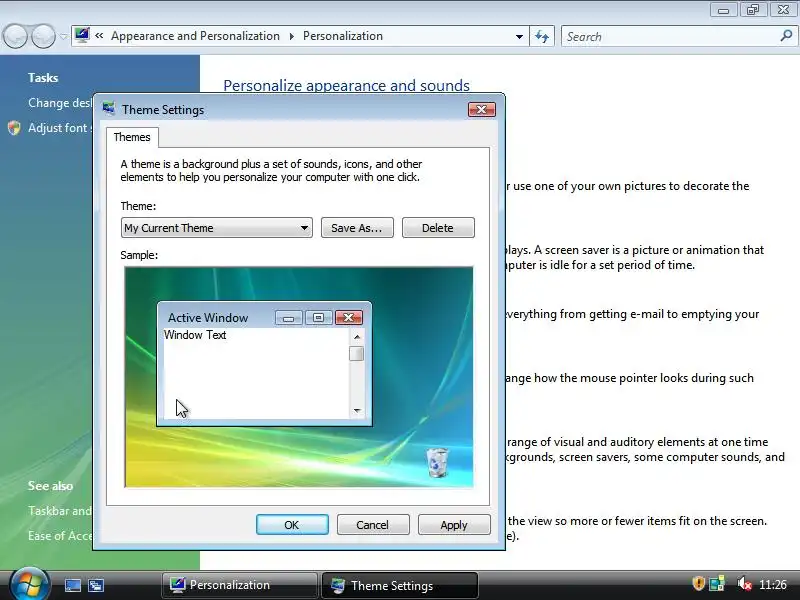
Task: Click the sample Active Window maximize button
Action: (x=318, y=318)
